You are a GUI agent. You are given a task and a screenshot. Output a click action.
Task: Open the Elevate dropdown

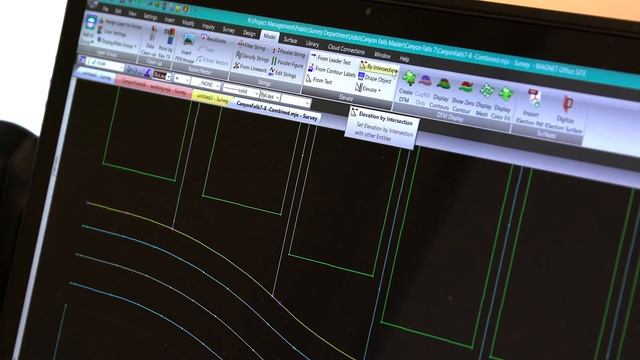[x=368, y=89]
